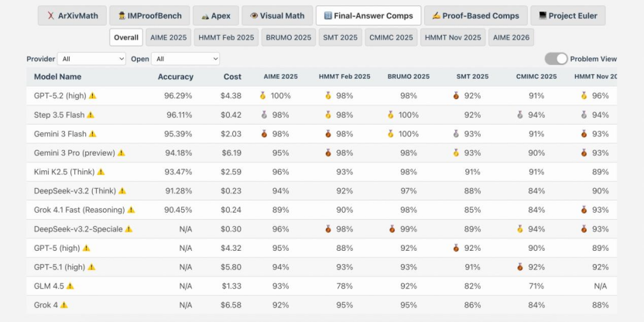644x322 pixels.
Task: Click the warning icon next to Grok 4
Action: [x=64, y=305]
